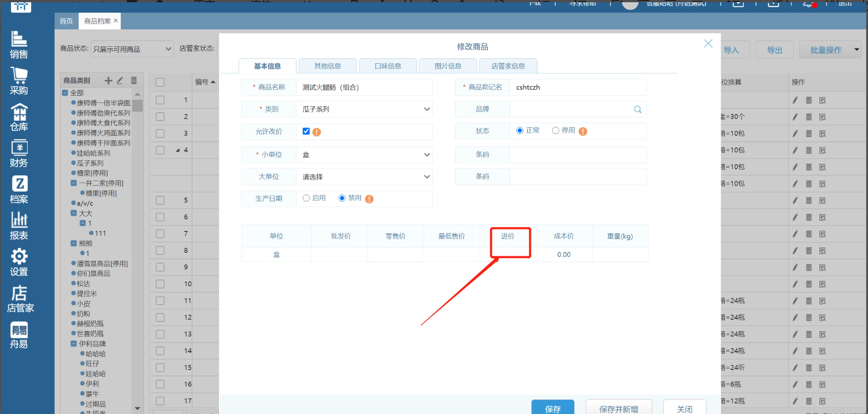
Task: Click the 商品名称 input field
Action: [364, 88]
